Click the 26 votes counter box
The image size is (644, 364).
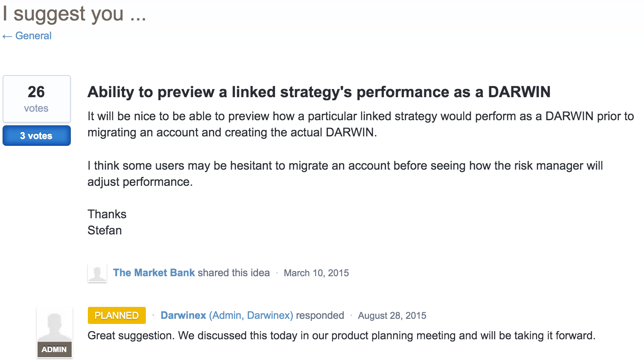[x=36, y=99]
